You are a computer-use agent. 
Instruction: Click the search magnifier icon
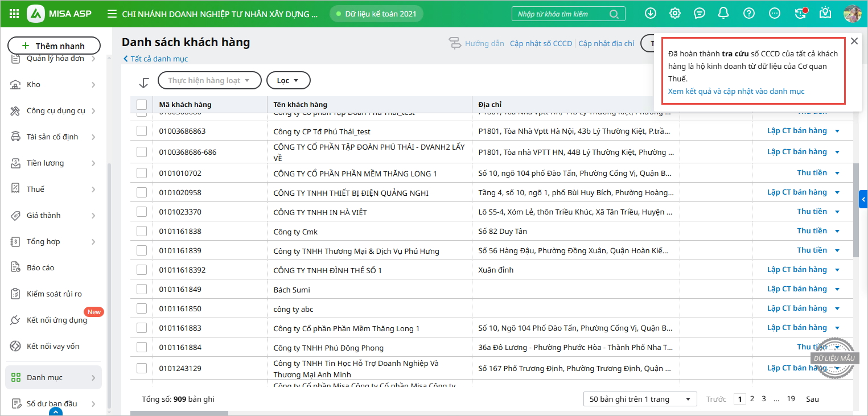[614, 14]
